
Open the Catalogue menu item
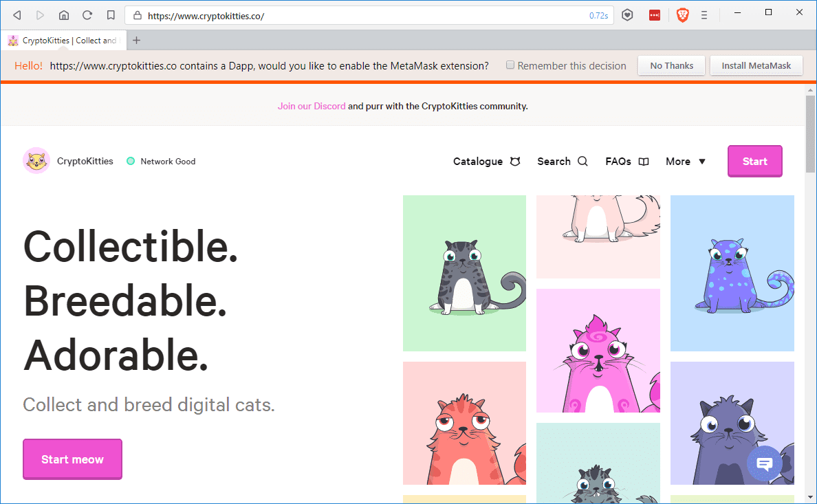pos(487,162)
